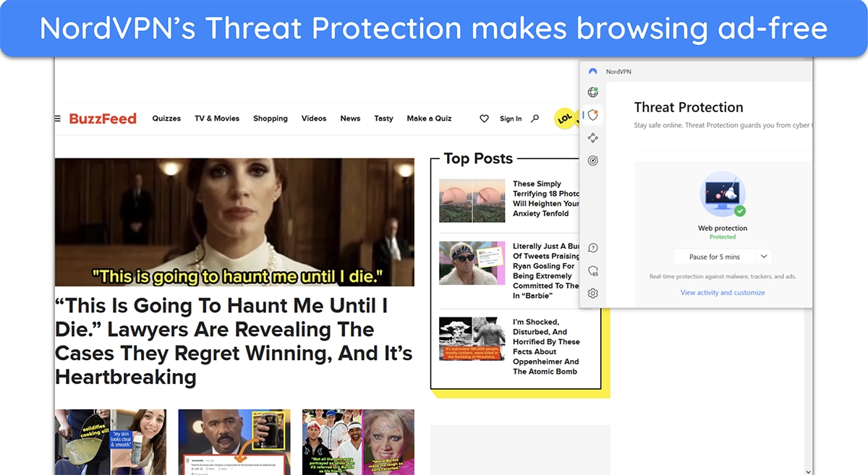Click Pause for 5 mins button
This screenshot has height=475, width=868.
pyautogui.click(x=715, y=257)
